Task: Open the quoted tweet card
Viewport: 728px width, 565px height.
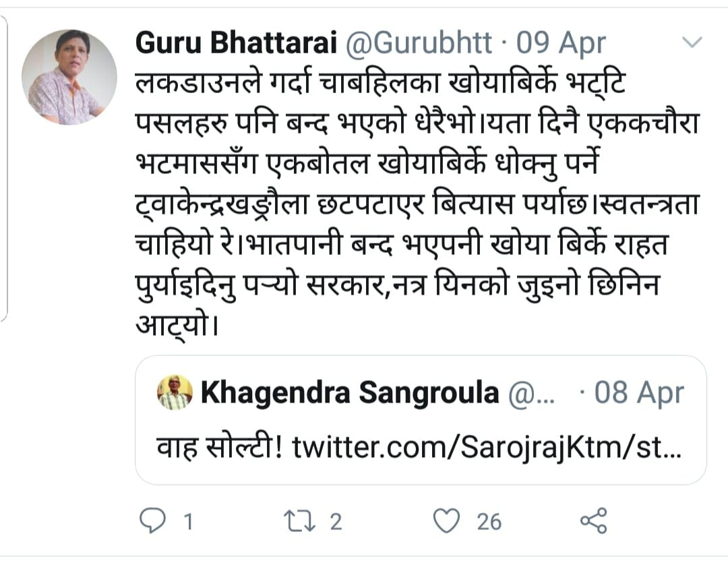Action: 421,420
